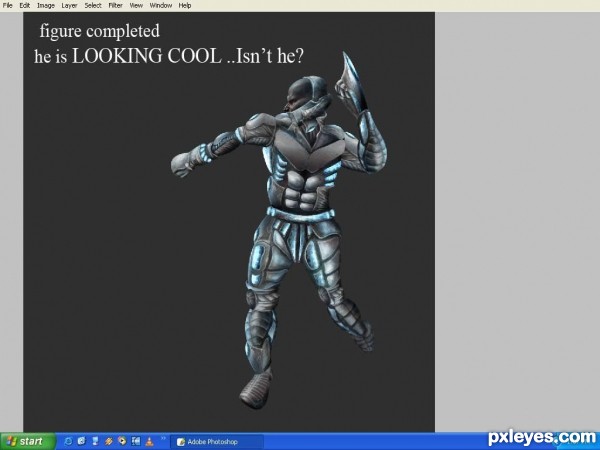Click the 'figure completed' text on canvas
The image size is (600, 450).
coord(99,31)
